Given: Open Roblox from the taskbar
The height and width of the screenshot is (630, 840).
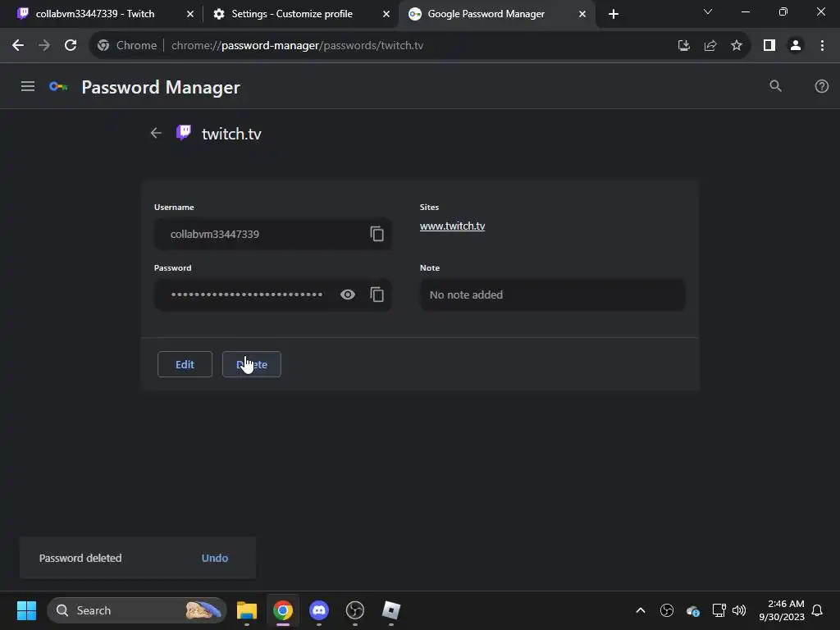Looking at the screenshot, I should pyautogui.click(x=391, y=610).
